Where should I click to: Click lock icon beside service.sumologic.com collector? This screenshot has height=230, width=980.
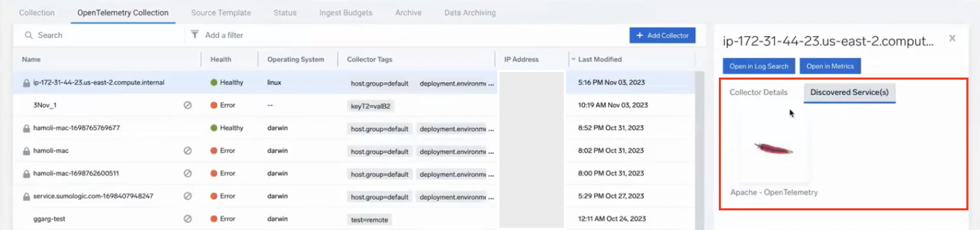point(26,196)
